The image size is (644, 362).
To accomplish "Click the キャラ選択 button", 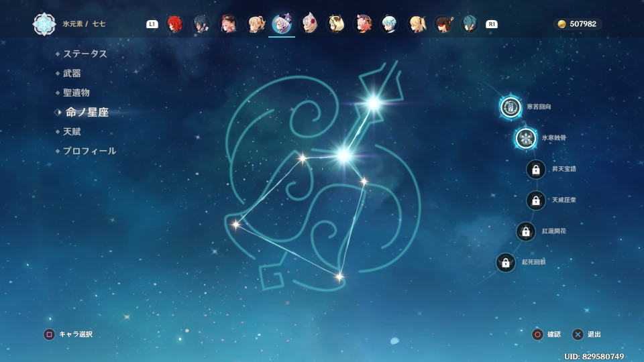I will click(x=68, y=335).
